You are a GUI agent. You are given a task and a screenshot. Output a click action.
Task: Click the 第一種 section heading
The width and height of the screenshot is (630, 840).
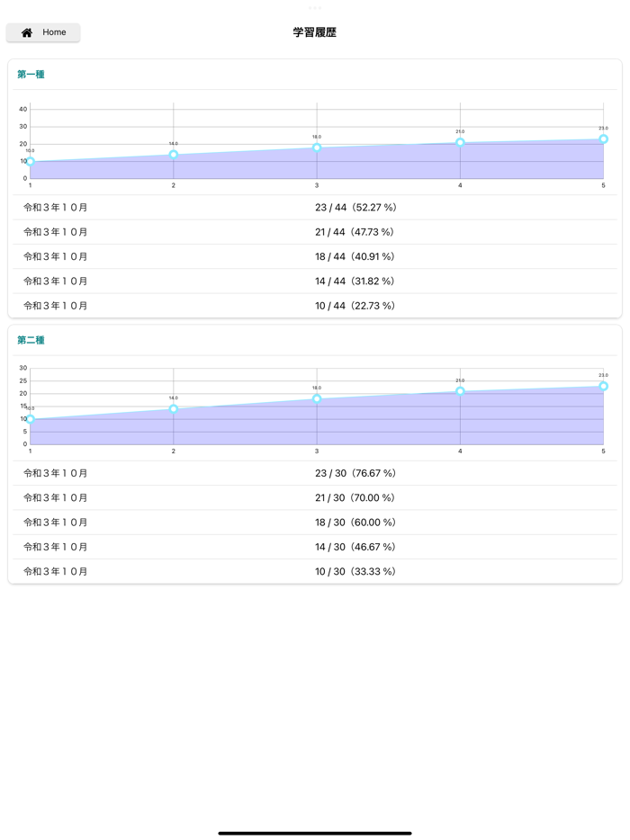click(31, 75)
